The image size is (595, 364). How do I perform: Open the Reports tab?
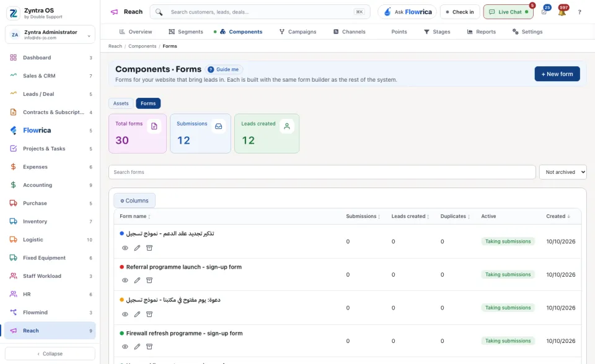pyautogui.click(x=481, y=32)
